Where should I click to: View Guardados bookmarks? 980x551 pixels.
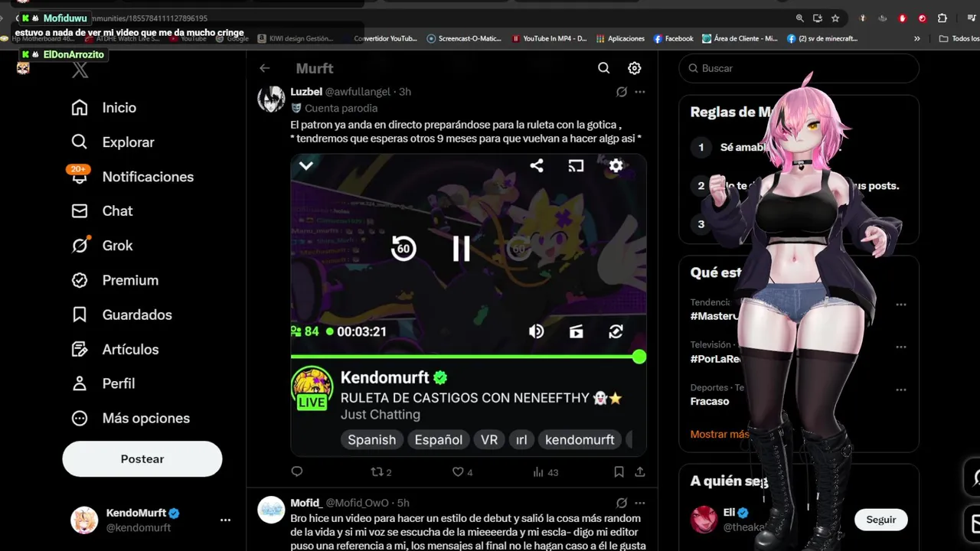tap(122, 315)
